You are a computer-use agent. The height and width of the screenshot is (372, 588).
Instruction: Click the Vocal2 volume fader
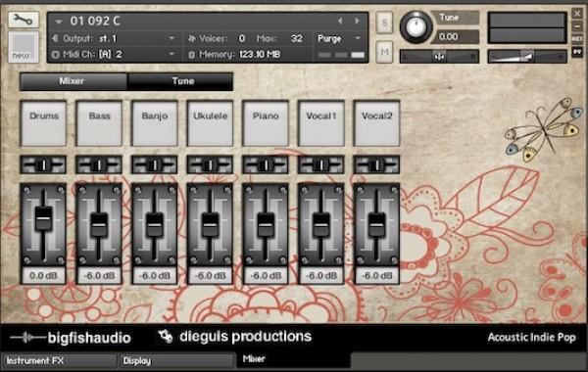coord(376,225)
